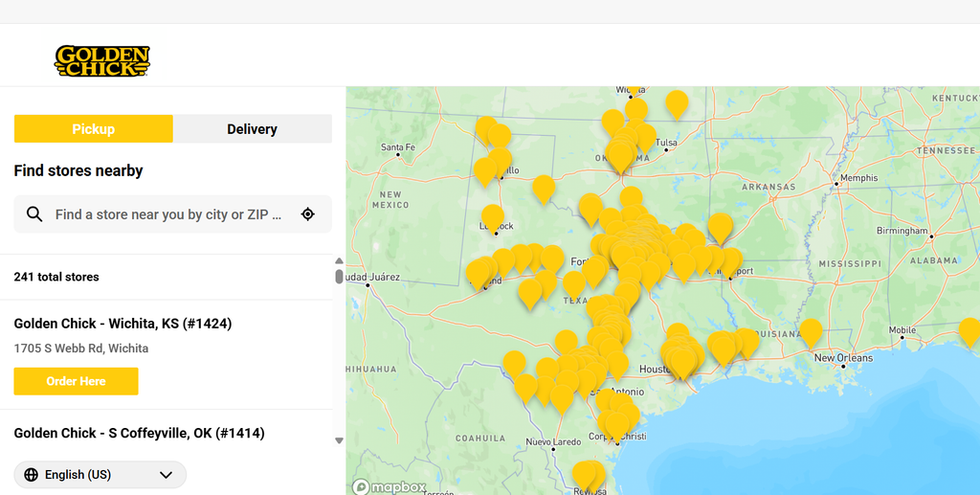Click the globe icon in language selector

coord(31,475)
